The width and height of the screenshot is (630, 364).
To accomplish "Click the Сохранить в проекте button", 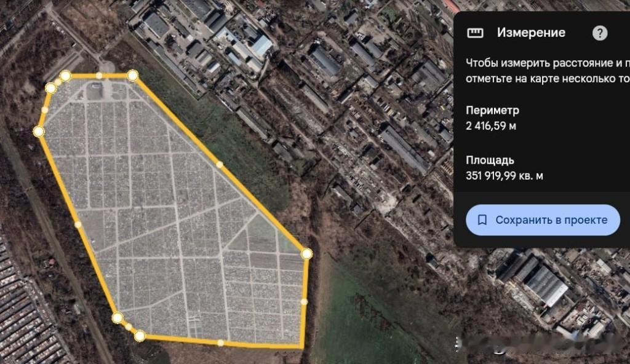I will pyautogui.click(x=543, y=220).
